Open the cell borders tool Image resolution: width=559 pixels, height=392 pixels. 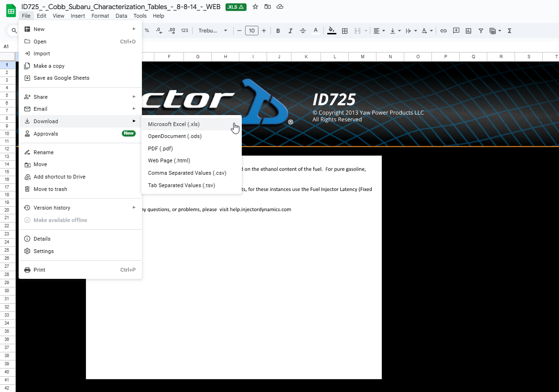344,31
